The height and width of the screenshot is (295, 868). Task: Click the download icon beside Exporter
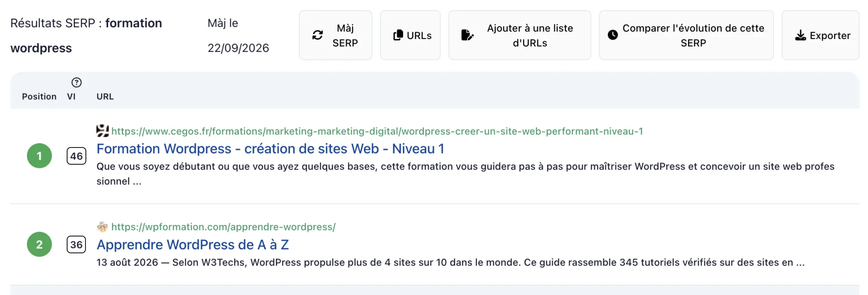point(800,35)
